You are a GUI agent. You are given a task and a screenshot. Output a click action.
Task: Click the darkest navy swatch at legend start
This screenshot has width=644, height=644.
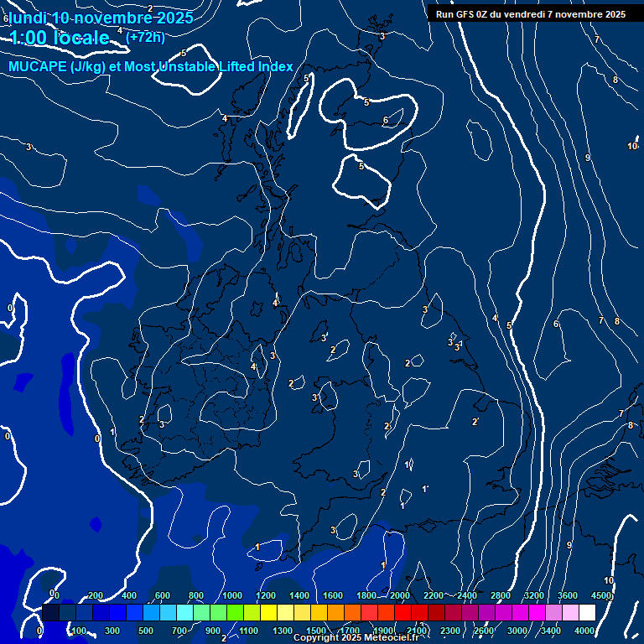point(50,612)
